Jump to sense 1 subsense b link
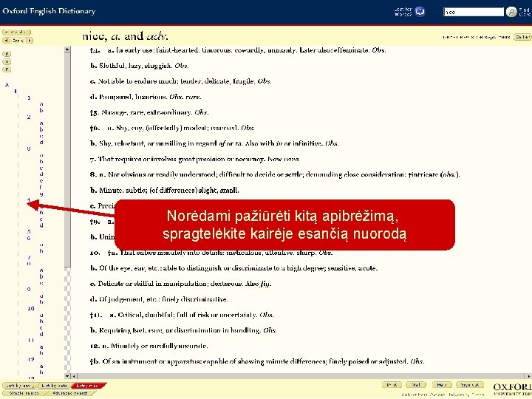The height and width of the screenshot is (399, 532). point(41,110)
